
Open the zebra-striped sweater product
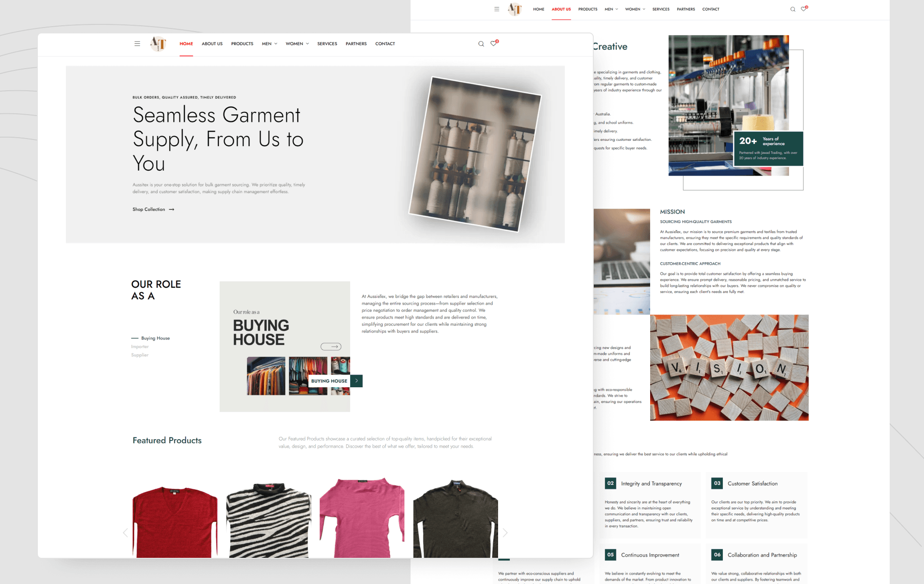tap(268, 521)
